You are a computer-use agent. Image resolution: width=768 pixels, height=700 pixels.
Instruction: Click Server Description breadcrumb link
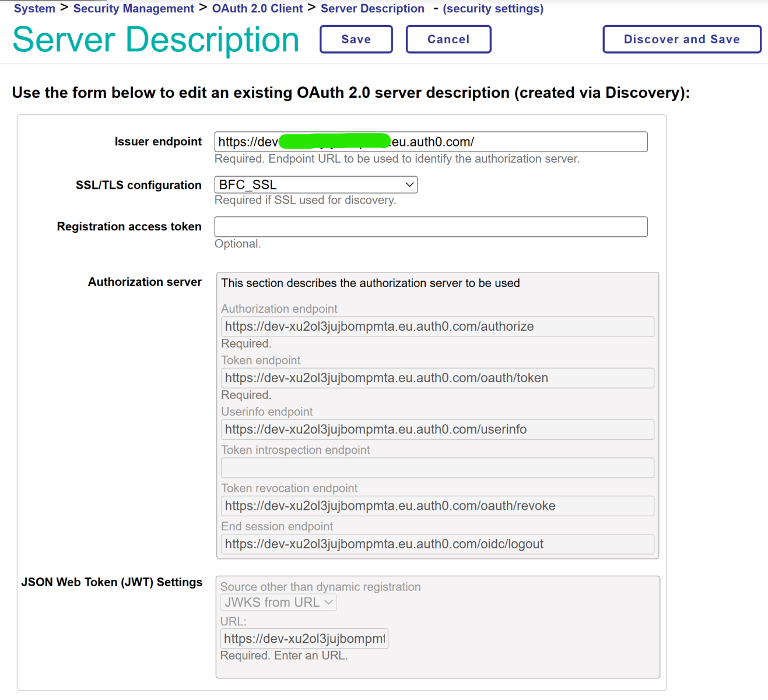372,9
